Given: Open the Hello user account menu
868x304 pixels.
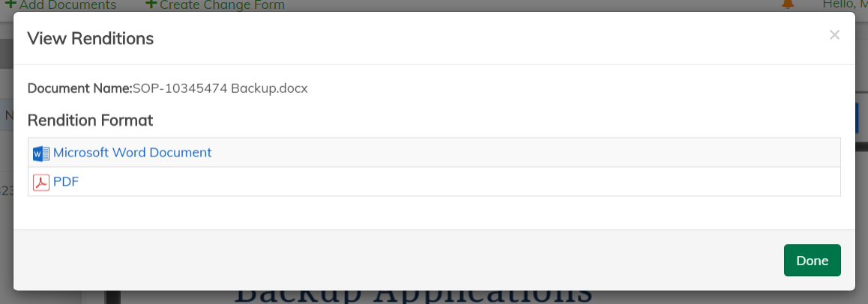Looking at the screenshot, I should pyautogui.click(x=845, y=4).
